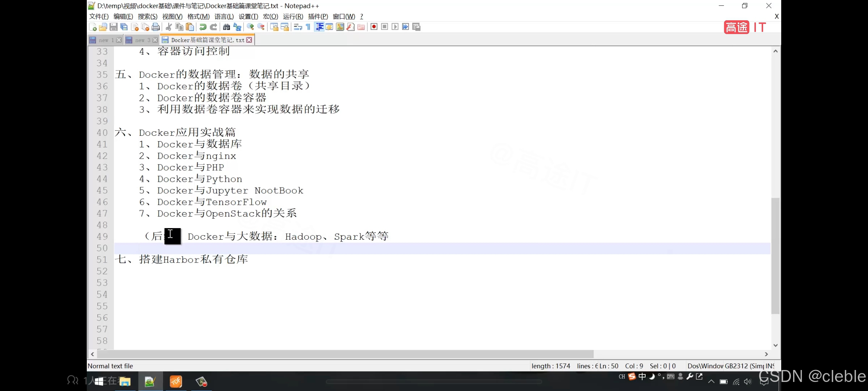Screen dimensions: 868x391
Task: Click the vertical scrollbar down arrow
Action: (x=775, y=345)
